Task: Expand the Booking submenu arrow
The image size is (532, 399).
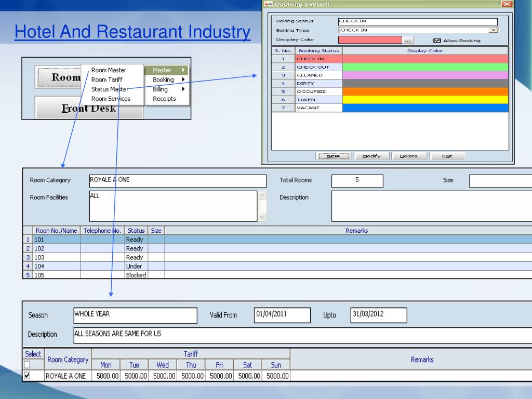Action: pyautogui.click(x=183, y=79)
